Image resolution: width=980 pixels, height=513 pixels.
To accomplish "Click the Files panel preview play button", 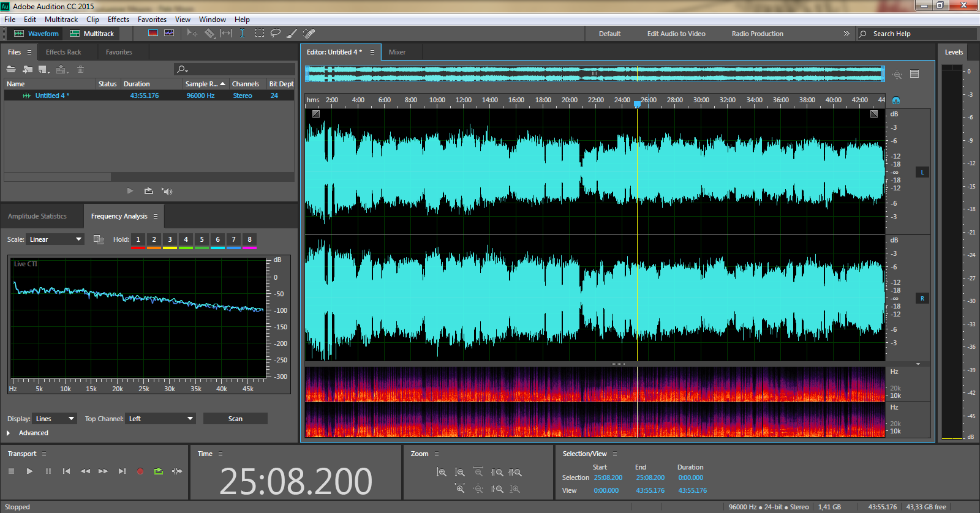I will click(x=130, y=191).
